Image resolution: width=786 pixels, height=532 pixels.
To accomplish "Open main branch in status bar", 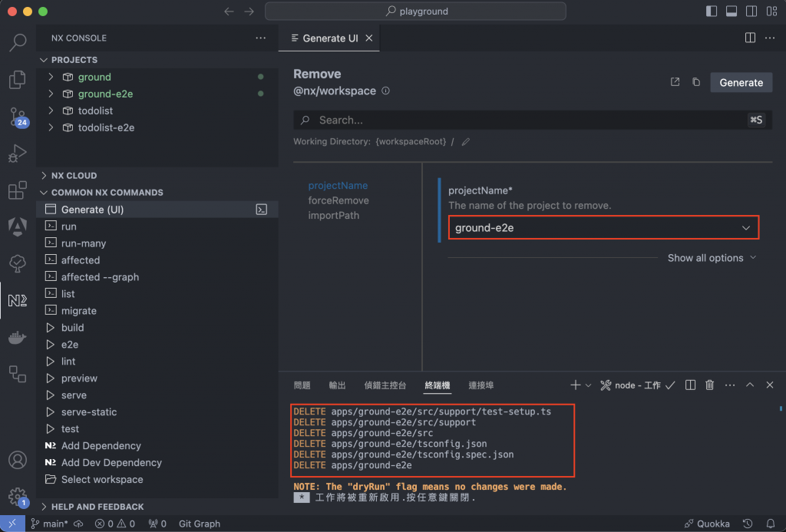I will pyautogui.click(x=50, y=524).
